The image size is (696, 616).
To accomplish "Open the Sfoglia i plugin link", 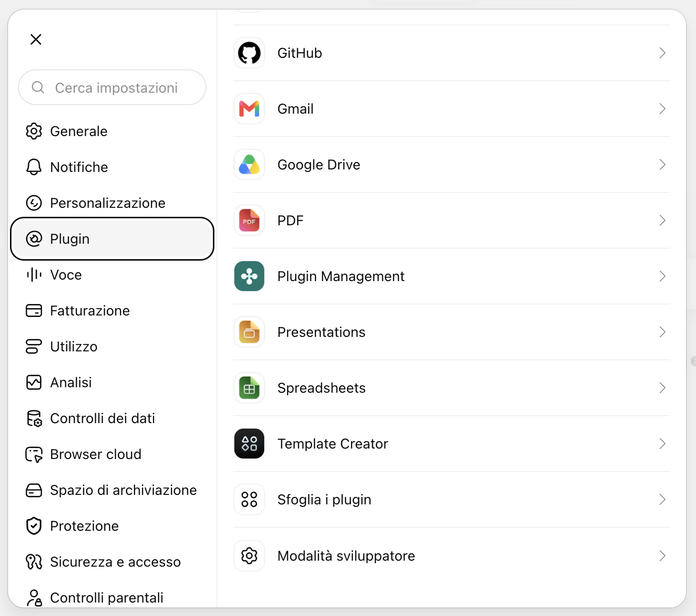I will 452,499.
